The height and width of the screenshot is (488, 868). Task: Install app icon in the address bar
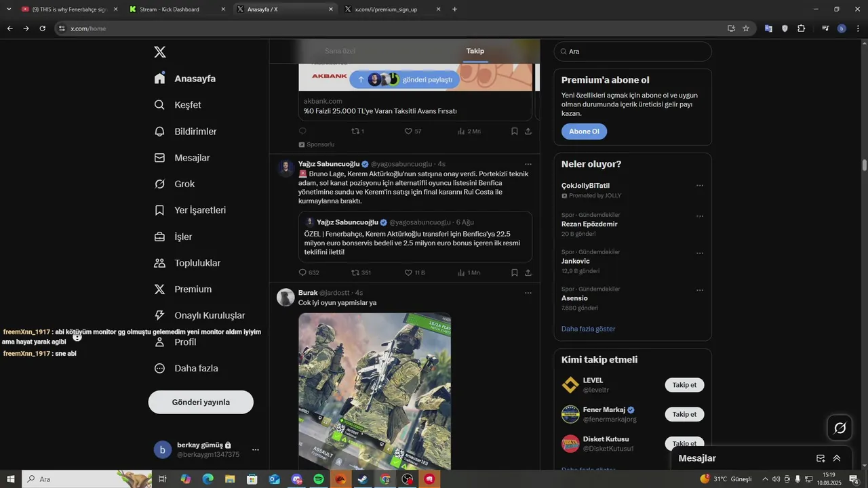[731, 28]
